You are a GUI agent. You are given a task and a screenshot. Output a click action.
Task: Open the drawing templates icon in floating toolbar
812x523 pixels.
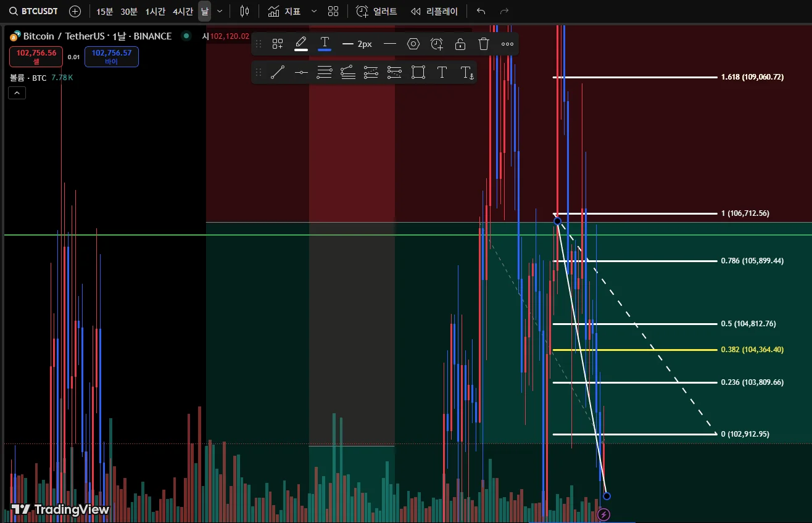pyautogui.click(x=278, y=44)
